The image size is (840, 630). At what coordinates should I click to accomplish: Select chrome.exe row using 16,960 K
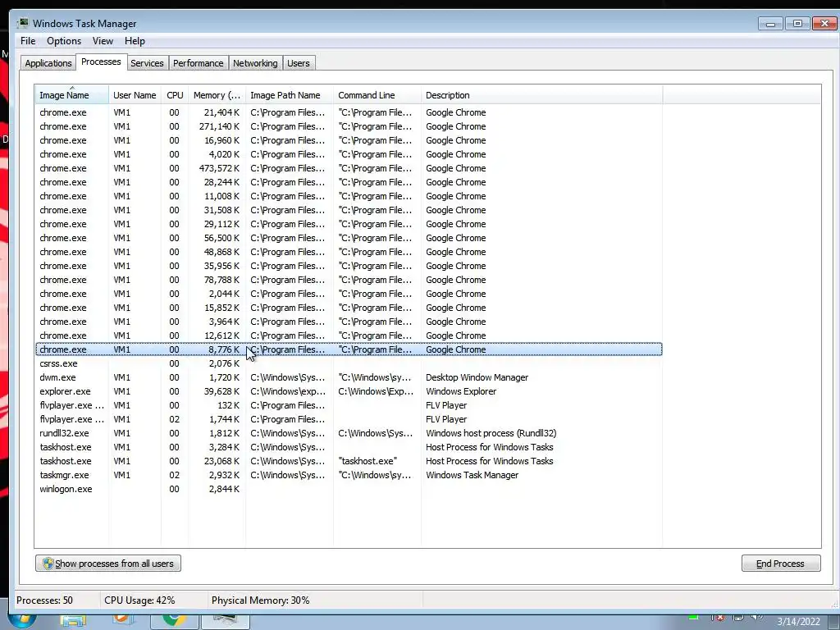349,140
